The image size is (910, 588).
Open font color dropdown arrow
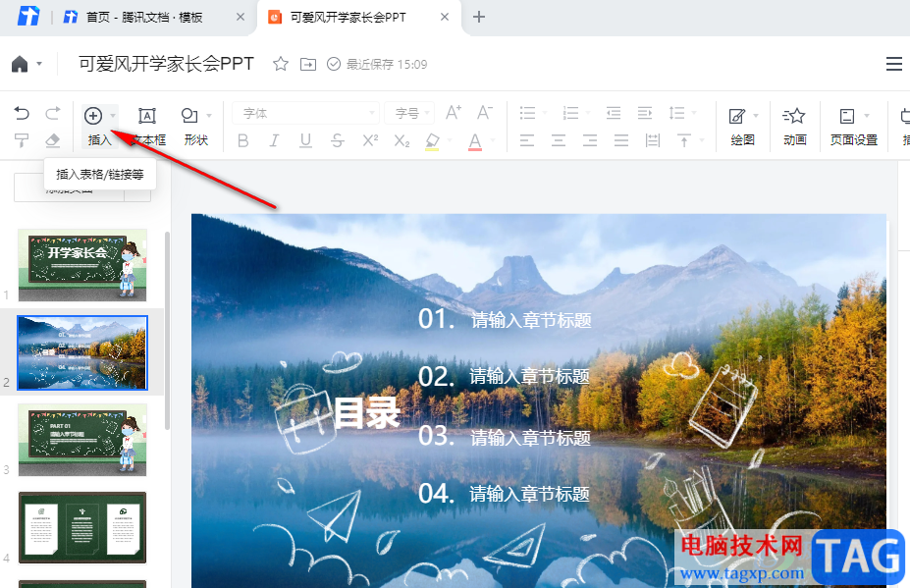point(493,140)
